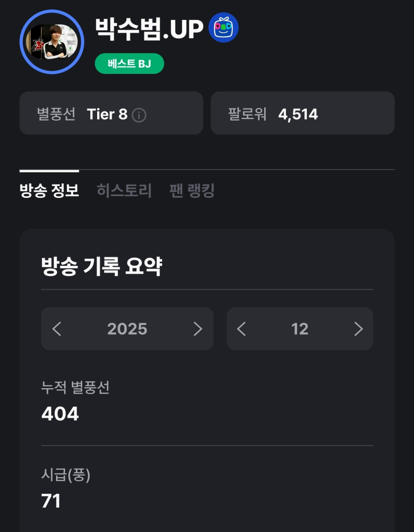Viewport: 414px width, 532px height.
Task: Open the 히스토리 tab
Action: coord(124,190)
